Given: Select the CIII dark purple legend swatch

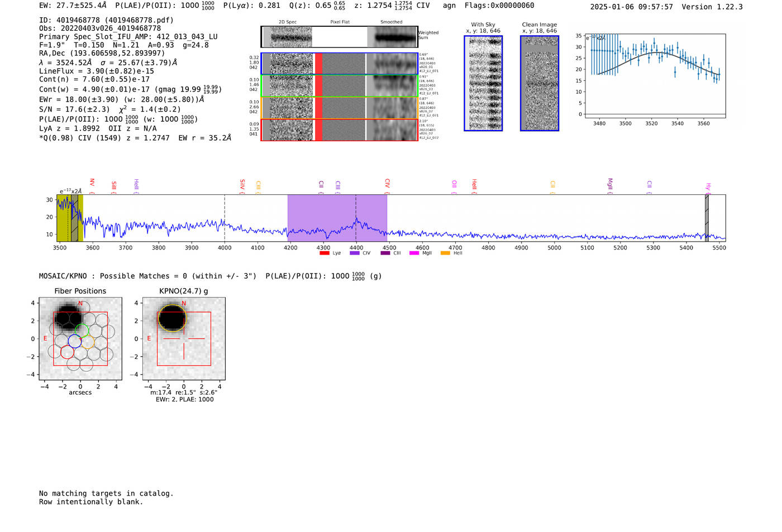Looking at the screenshot, I should [x=385, y=253].
